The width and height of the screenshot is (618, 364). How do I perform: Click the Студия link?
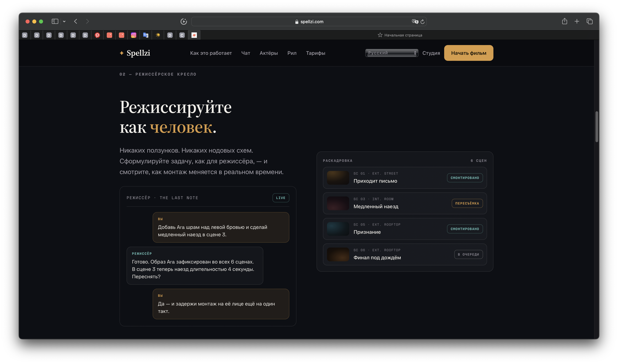(431, 53)
